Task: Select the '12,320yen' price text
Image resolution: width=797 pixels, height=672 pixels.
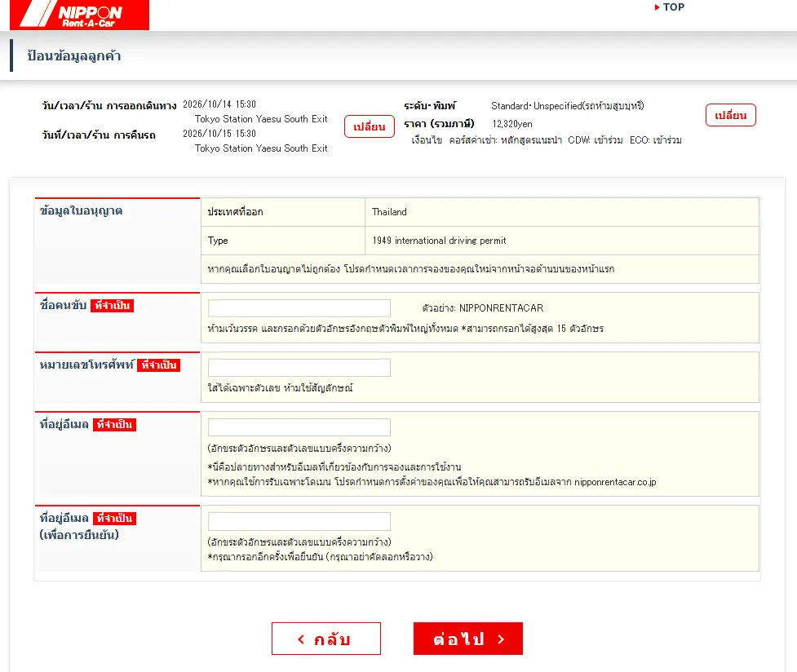Action: (512, 124)
